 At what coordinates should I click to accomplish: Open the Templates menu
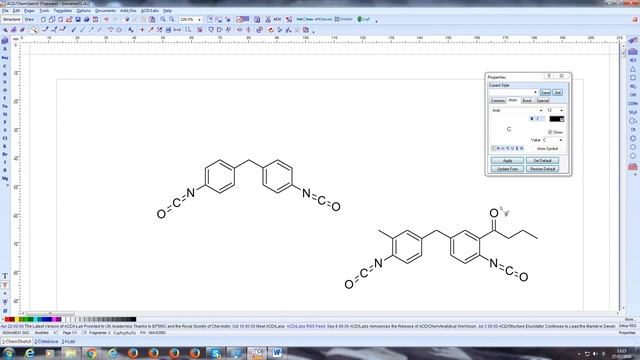63,11
